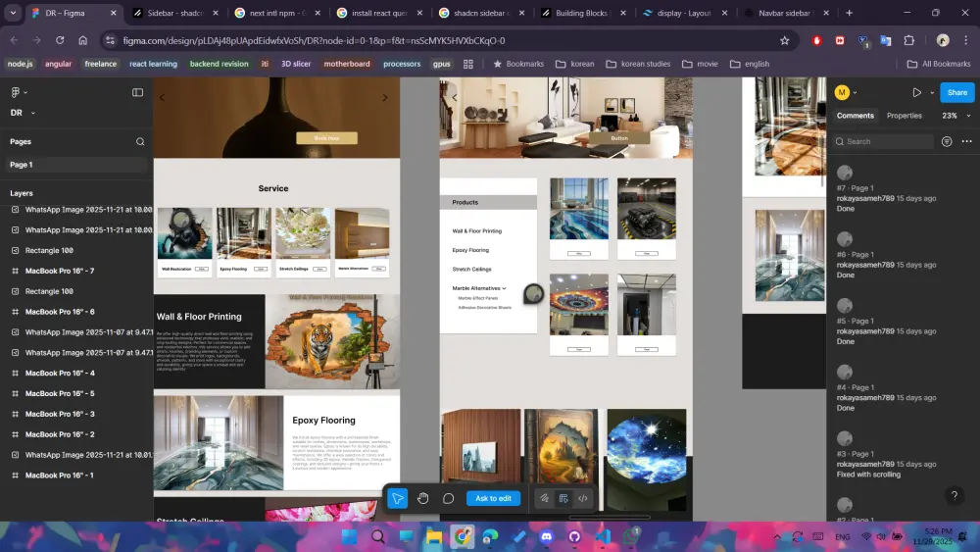Switch to install react query tab

pyautogui.click(x=378, y=13)
